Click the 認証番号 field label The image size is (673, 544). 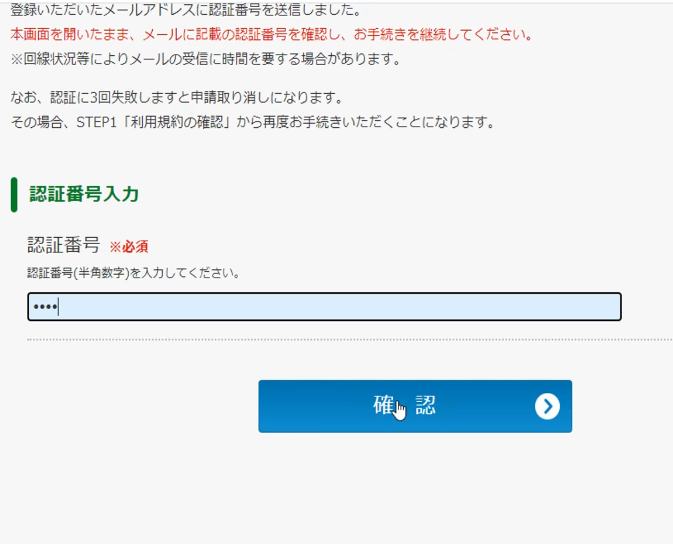(63, 245)
